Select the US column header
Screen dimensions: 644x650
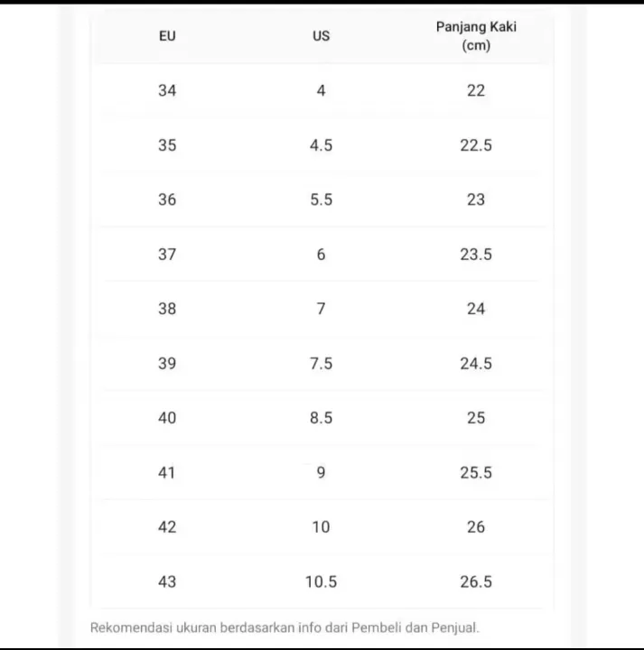coord(321,36)
